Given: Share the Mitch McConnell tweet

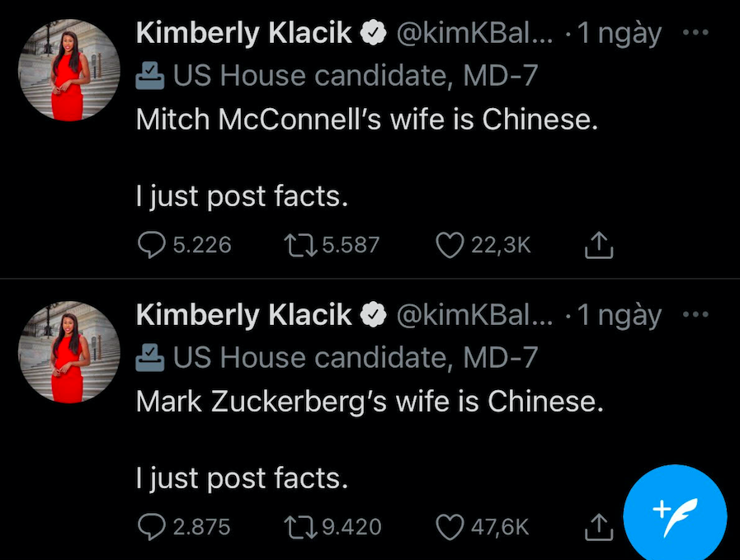Looking at the screenshot, I should tap(599, 245).
